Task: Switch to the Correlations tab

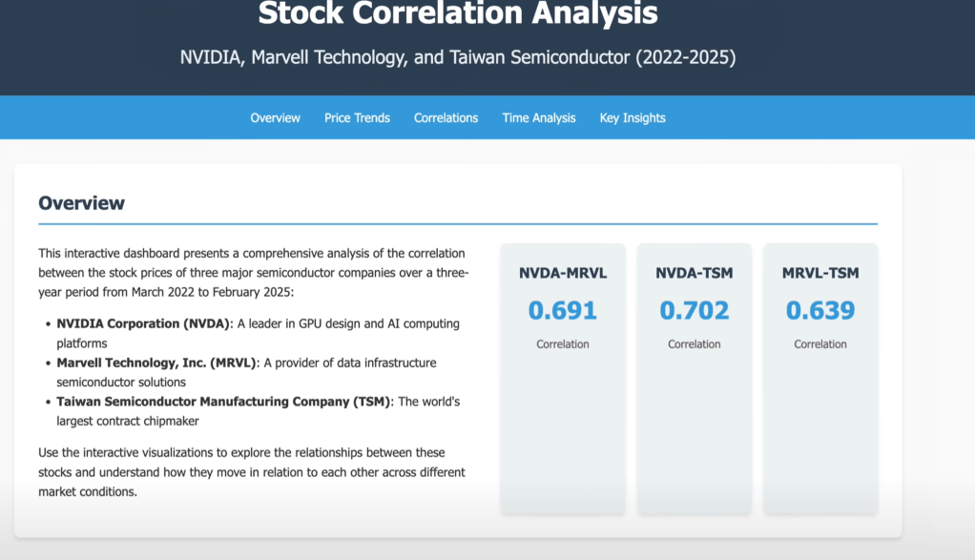Action: pos(446,118)
